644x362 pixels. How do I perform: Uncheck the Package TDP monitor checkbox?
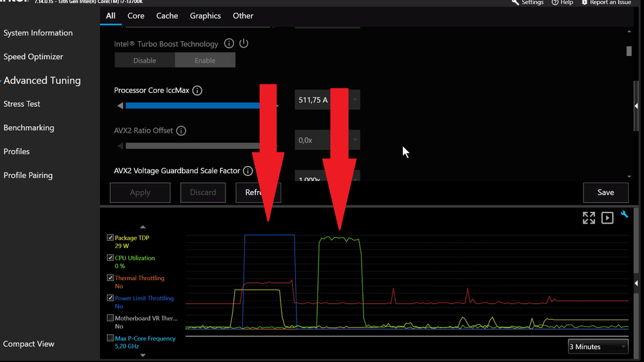click(110, 238)
